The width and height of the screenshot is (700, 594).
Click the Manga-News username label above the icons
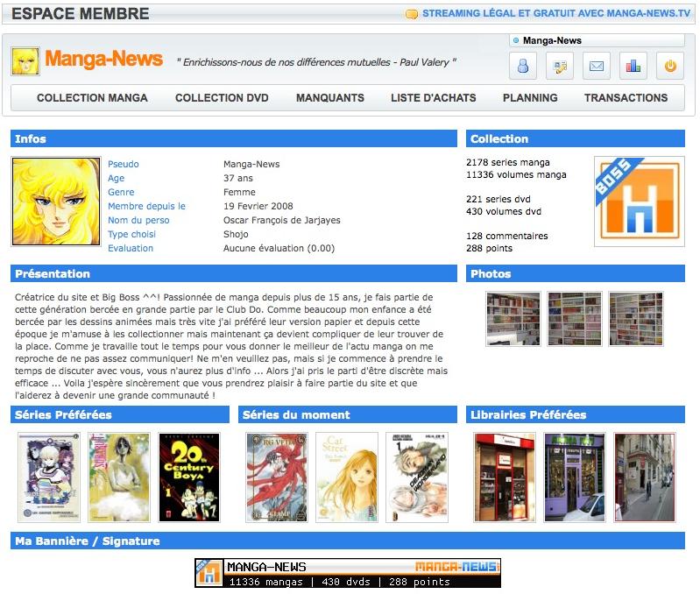coord(552,40)
